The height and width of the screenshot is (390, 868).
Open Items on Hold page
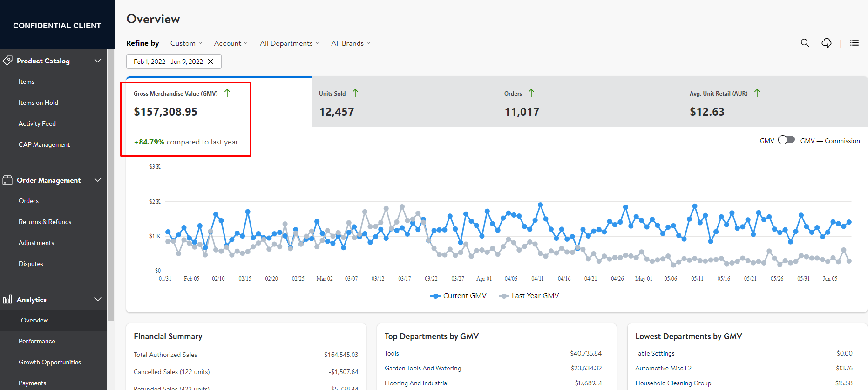[x=38, y=103]
